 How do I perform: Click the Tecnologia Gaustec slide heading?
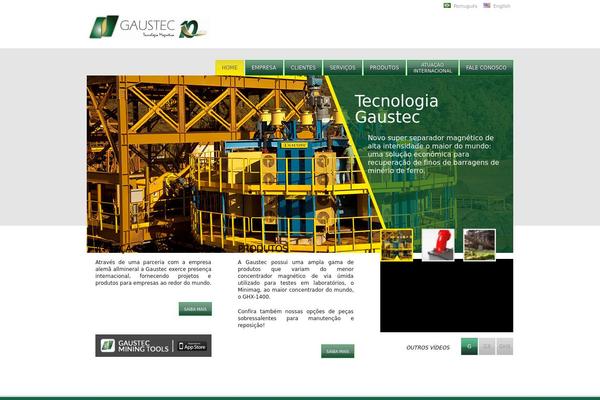pos(396,109)
